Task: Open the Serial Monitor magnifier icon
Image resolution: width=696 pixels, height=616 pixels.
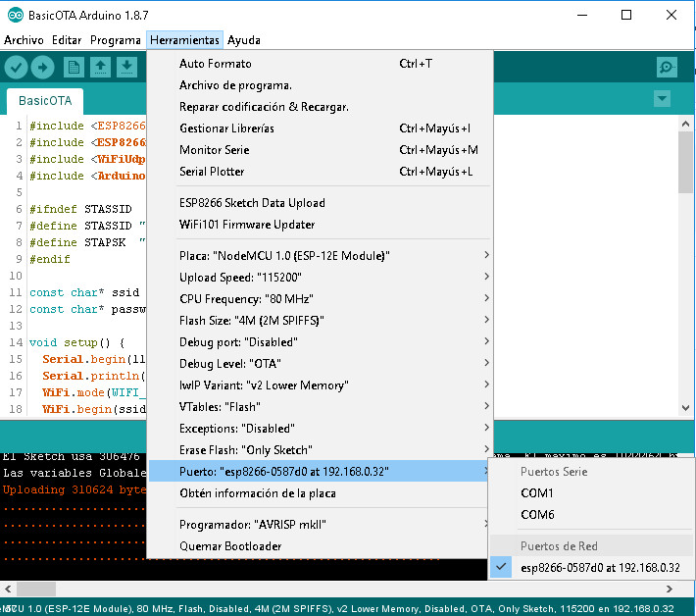Action: click(x=667, y=68)
